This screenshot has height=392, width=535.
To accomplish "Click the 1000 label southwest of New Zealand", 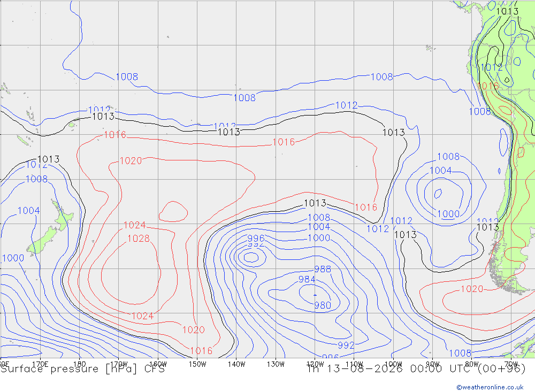I will coord(13,258).
